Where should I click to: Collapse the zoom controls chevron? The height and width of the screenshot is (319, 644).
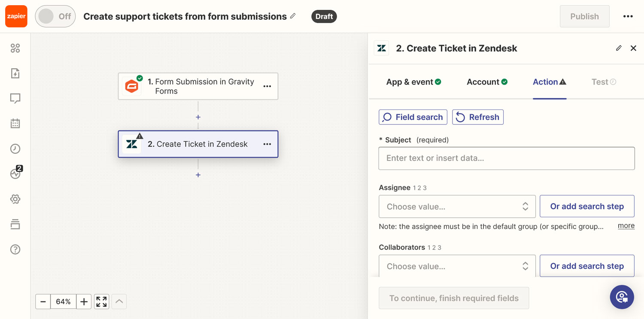tap(119, 302)
